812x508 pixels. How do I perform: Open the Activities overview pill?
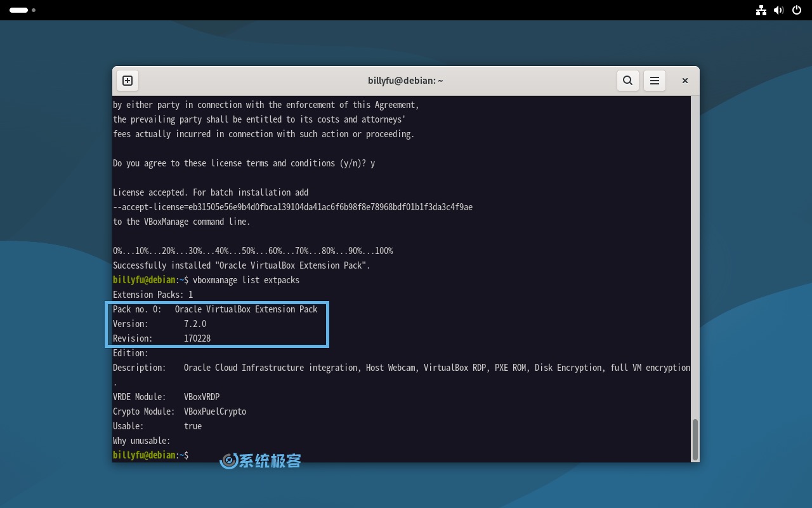point(18,10)
